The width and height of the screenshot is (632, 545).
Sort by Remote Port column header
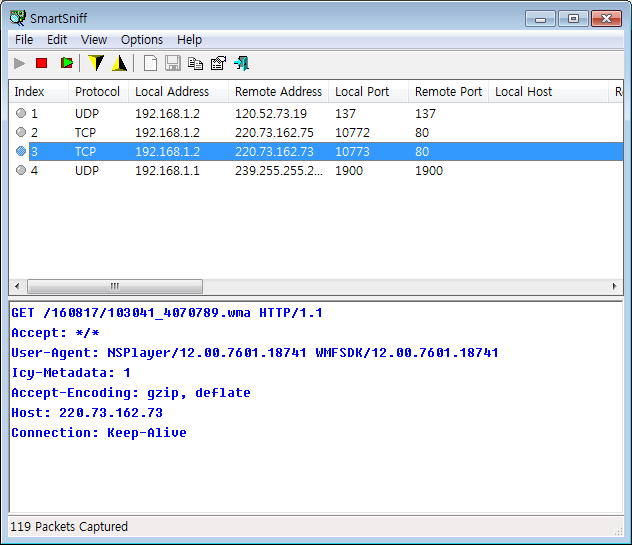[x=448, y=92]
